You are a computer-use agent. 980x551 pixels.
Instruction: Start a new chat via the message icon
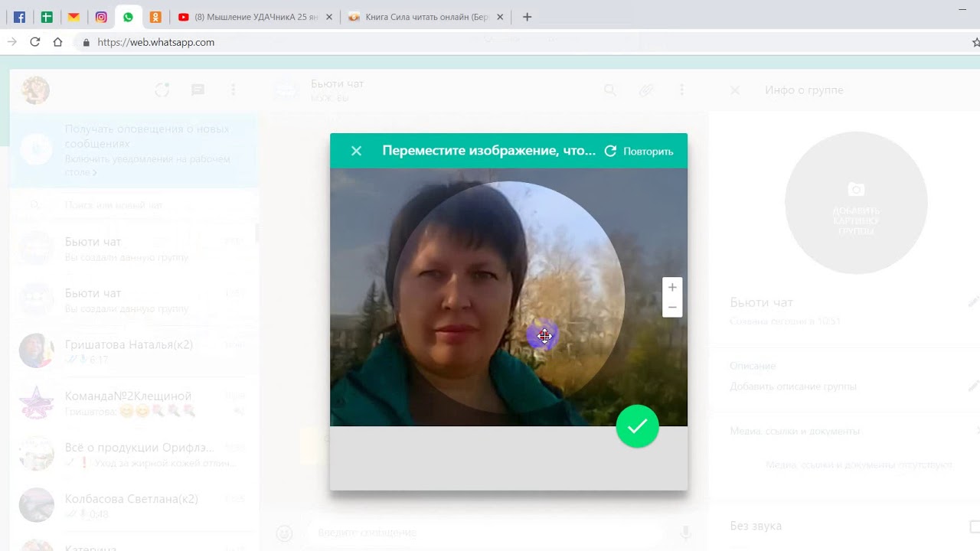point(198,90)
